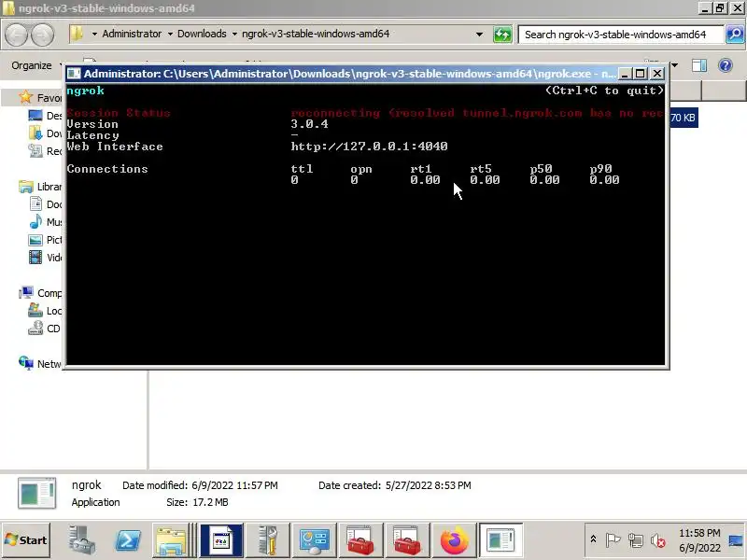Select Local Disk under Computer

[45, 311]
